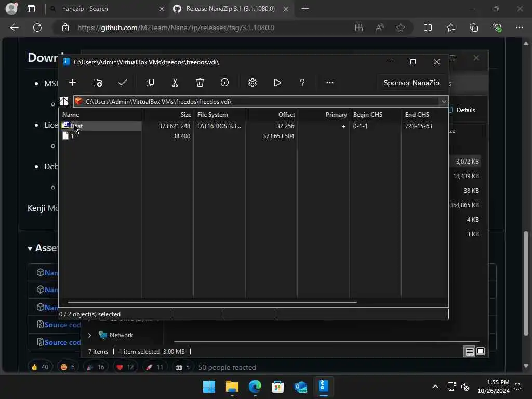Sort by the Primary column header
The height and width of the screenshot is (399, 532).
pos(324,115)
